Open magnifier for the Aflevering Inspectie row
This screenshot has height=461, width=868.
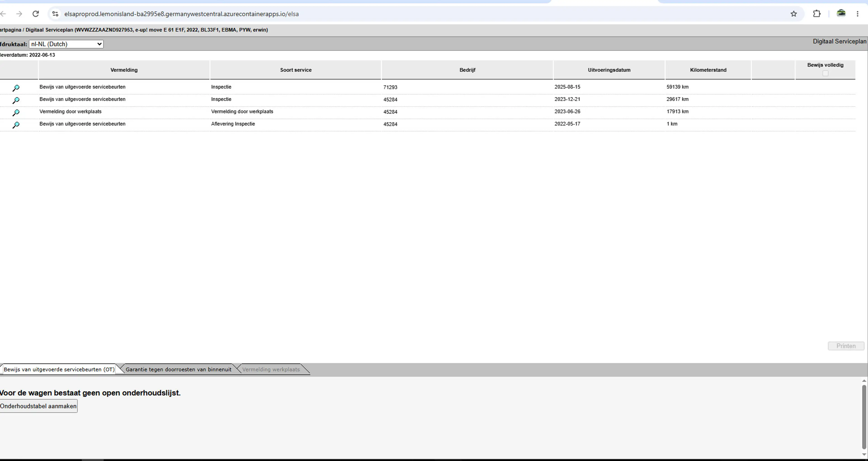coord(16,125)
